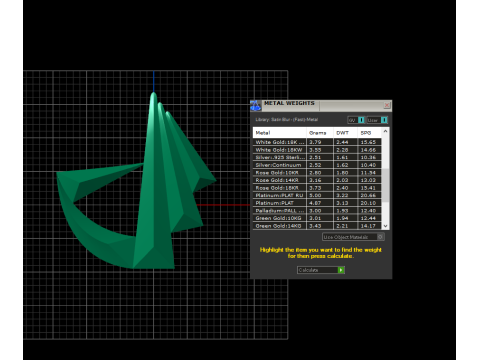Click scroll down arrow in metal list
Image resolution: width=480 pixels, height=360 pixels.
[386, 226]
